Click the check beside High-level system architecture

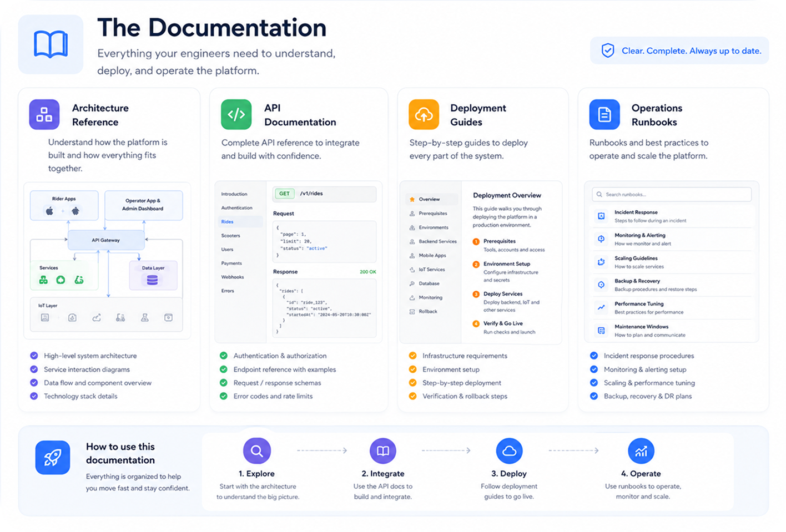tap(34, 356)
